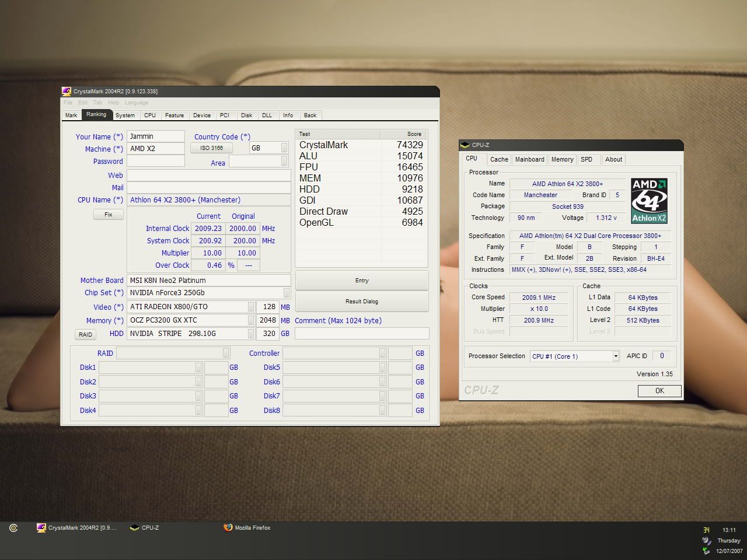
Task: Switch to the Mainboard tab in CPU-Z
Action: (530, 159)
